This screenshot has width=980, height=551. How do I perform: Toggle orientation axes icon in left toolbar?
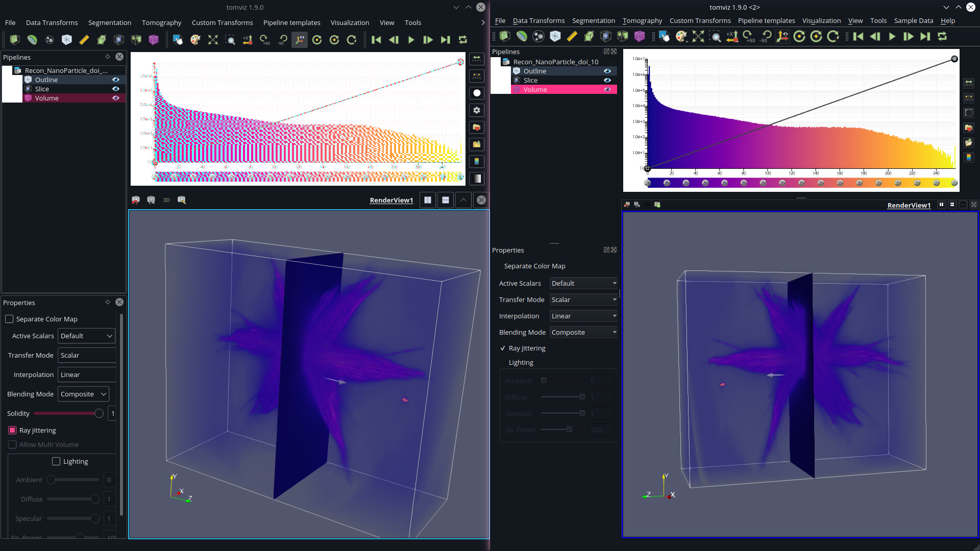(300, 40)
